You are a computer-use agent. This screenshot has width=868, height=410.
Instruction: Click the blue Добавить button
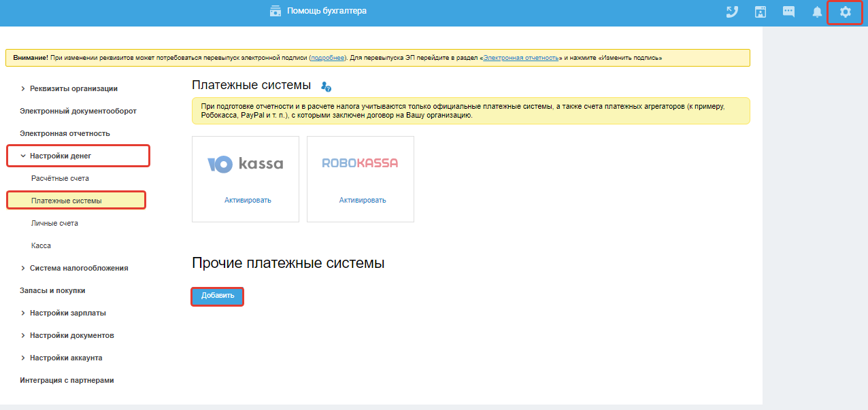[x=218, y=296]
